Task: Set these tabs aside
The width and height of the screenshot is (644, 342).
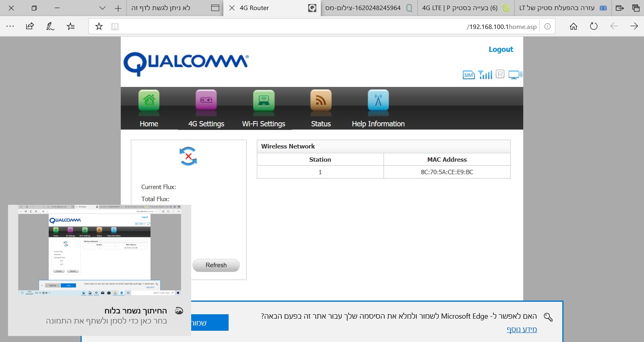Action: click(620, 8)
